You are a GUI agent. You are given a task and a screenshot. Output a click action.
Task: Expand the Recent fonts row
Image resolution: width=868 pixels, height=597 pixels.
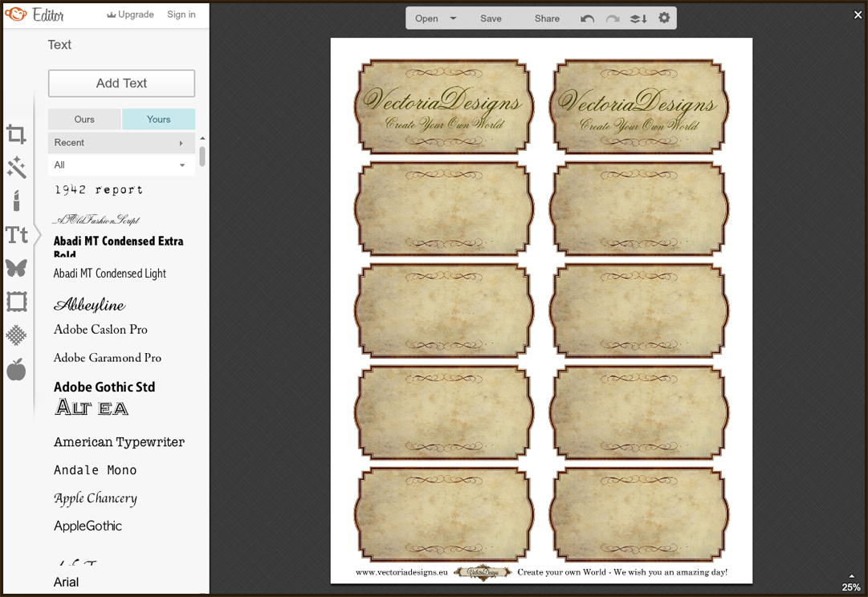click(x=121, y=142)
